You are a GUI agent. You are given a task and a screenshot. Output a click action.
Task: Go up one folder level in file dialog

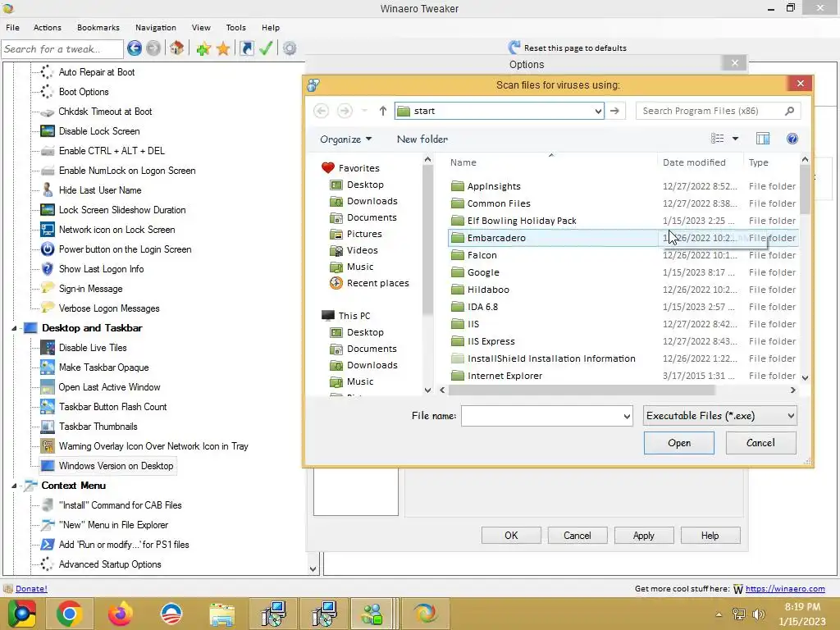click(382, 111)
